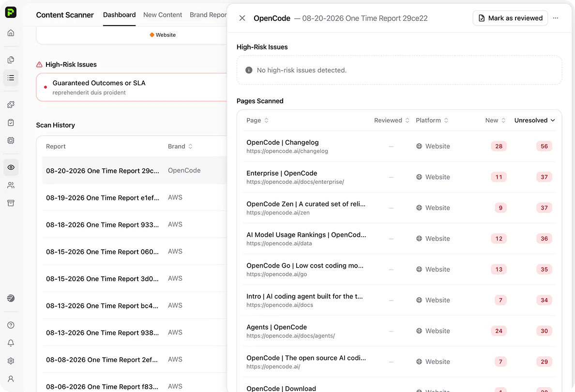575x392 pixels.
Task: Open the archive box sidebar icon
Action: pyautogui.click(x=11, y=203)
